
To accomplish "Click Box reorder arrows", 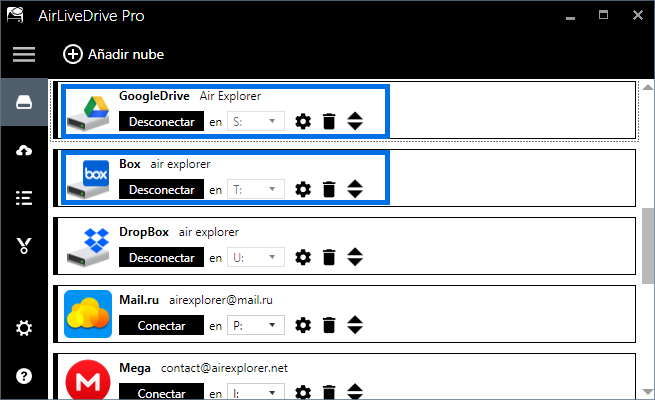I will pyautogui.click(x=355, y=189).
